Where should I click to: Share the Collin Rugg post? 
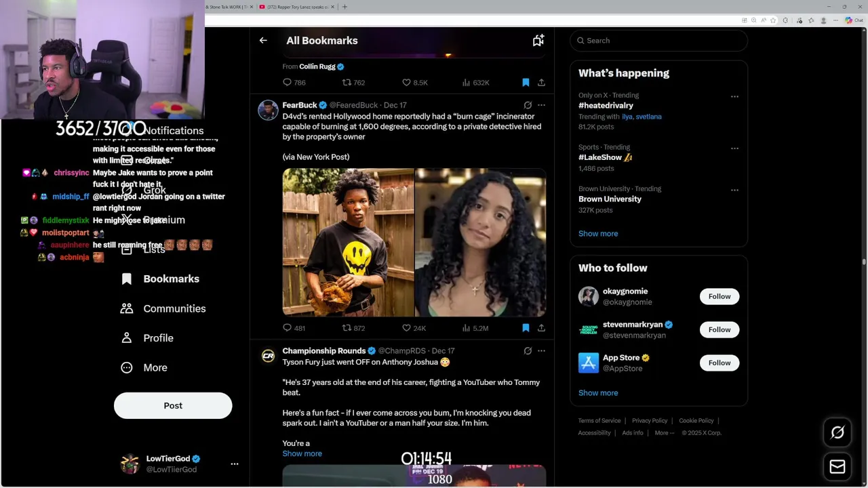tap(541, 83)
